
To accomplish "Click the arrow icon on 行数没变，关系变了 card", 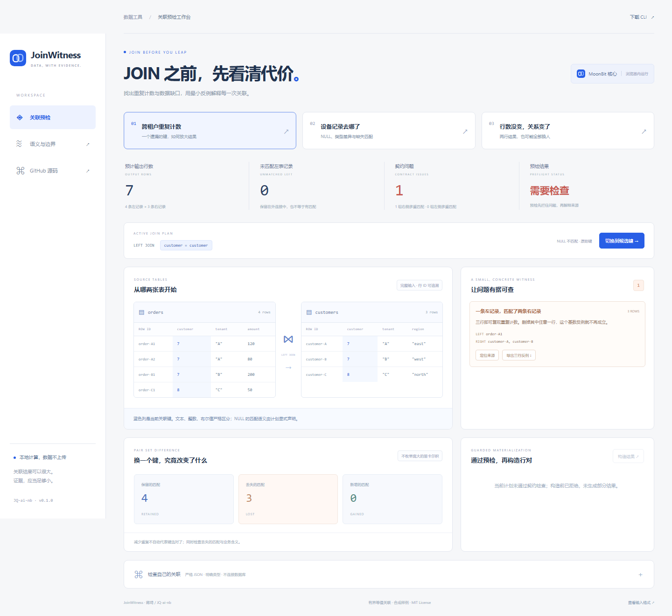I will pos(644,132).
